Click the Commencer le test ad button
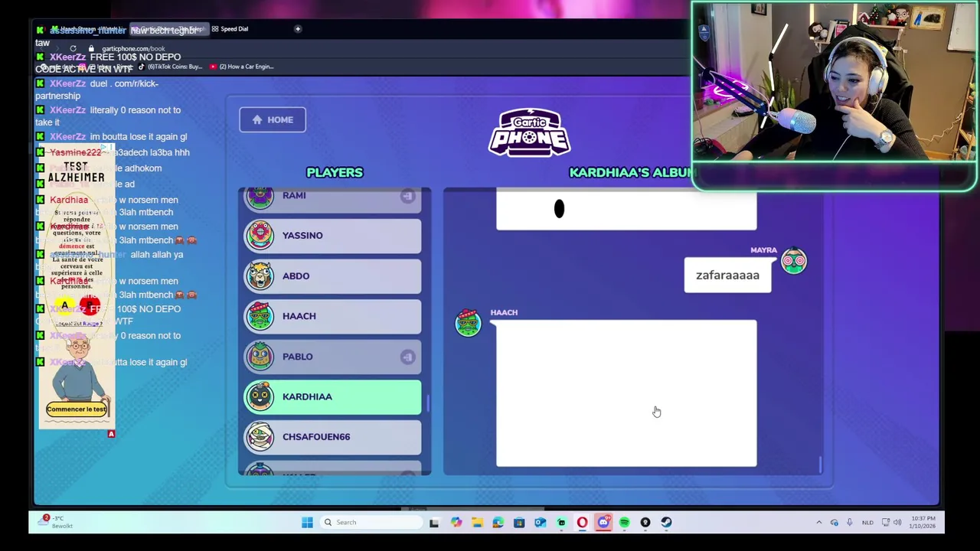This screenshot has height=551, width=980. 77,409
